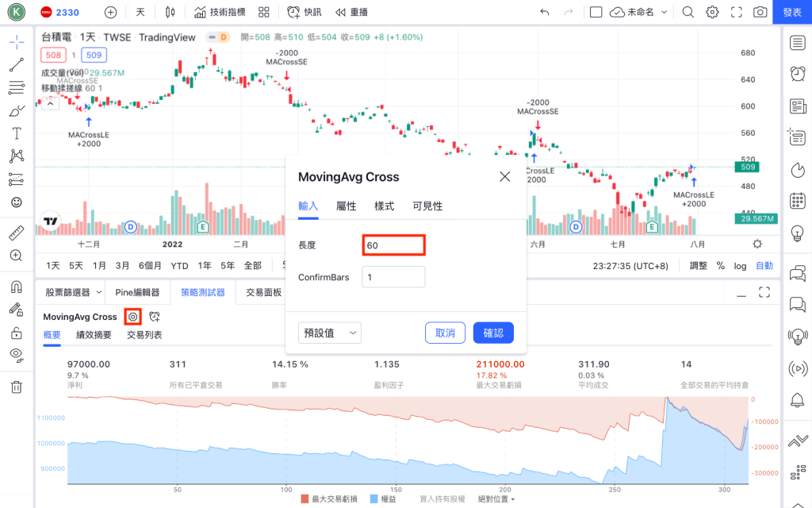This screenshot has width=812, height=508.
Task: Click the alert 快訊 button
Action: 304,13
